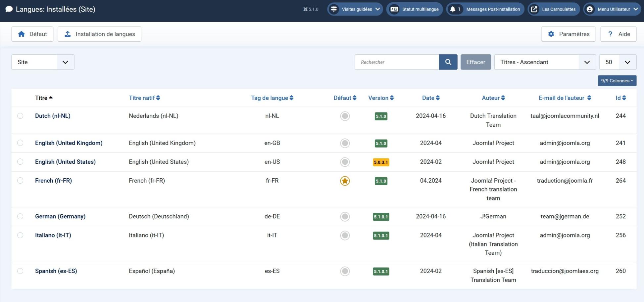Screen dimensions: 644x302
Task: Select the Dutch (nl-NL) radio button
Action: [x=20, y=116]
